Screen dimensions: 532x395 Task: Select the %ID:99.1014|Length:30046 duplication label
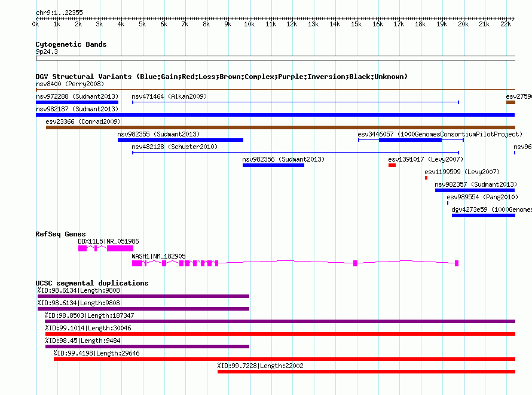pos(88,328)
